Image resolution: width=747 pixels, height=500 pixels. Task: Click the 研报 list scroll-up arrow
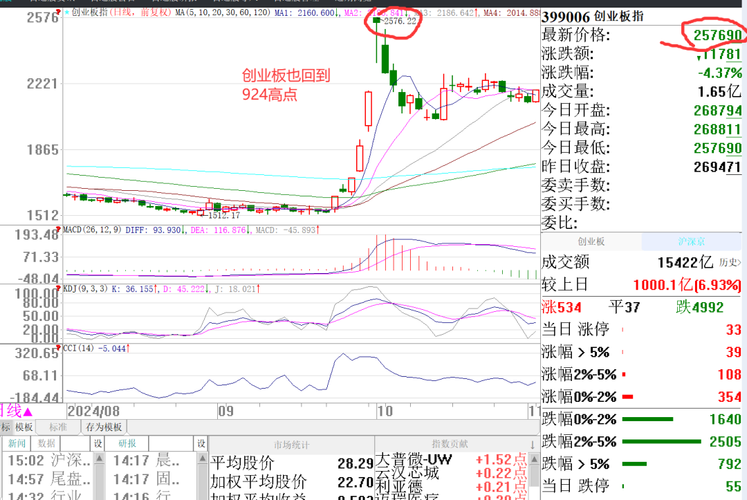[202, 459]
